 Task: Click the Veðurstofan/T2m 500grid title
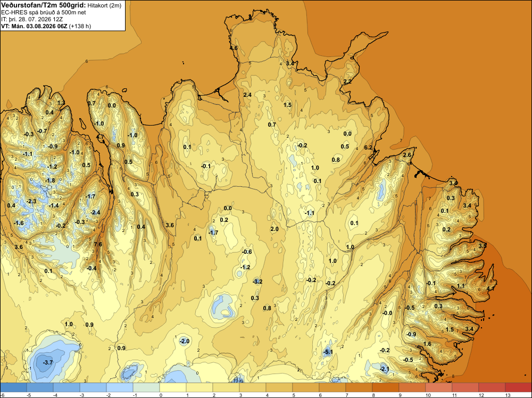(44, 5)
